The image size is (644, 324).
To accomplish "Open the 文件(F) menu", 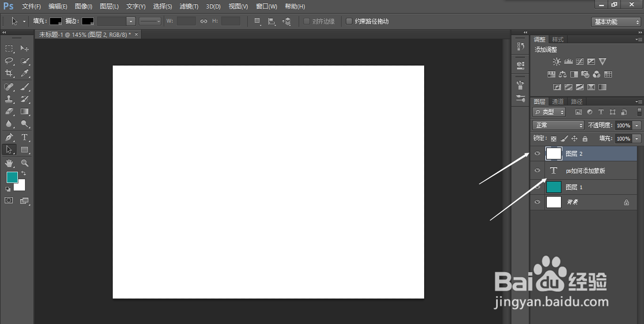I will [31, 7].
